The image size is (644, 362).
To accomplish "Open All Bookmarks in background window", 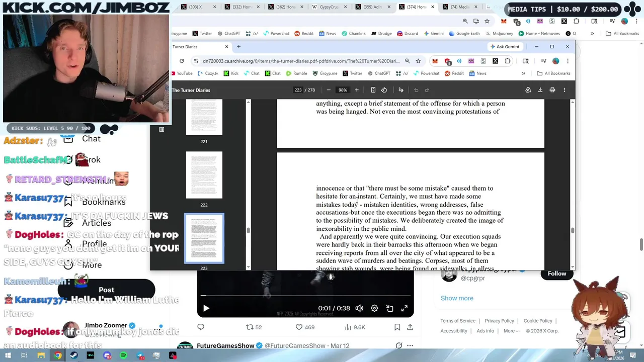I will point(622,34).
